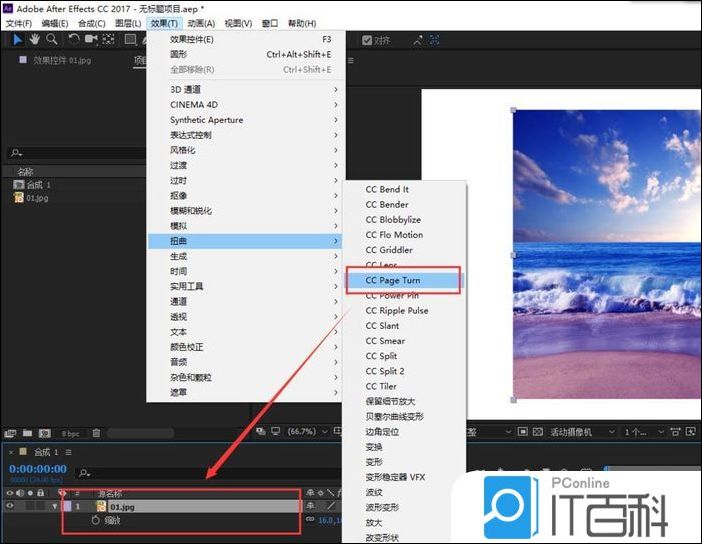
Task: Select the Hand tool
Action: click(34, 40)
